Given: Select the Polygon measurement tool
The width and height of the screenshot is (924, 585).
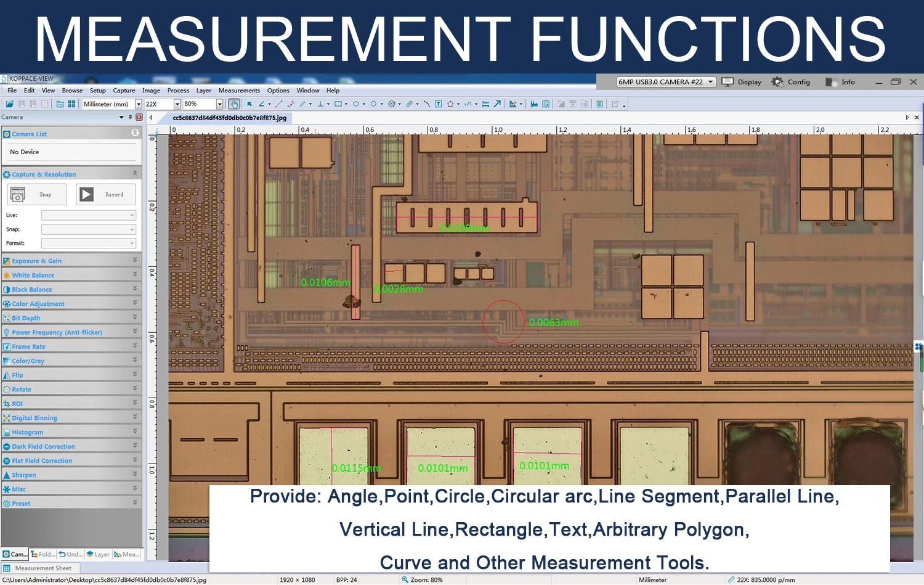Looking at the screenshot, I should tap(450, 104).
